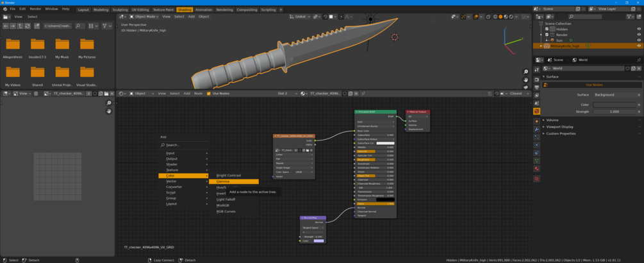Switch viewport to wireframe shading mode
This screenshot has height=263, width=644.
click(495, 17)
